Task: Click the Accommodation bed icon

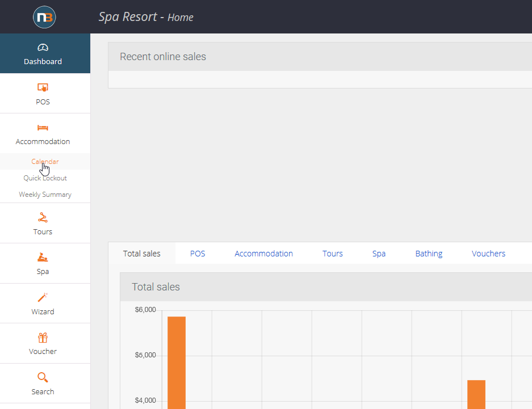Action: click(x=43, y=128)
